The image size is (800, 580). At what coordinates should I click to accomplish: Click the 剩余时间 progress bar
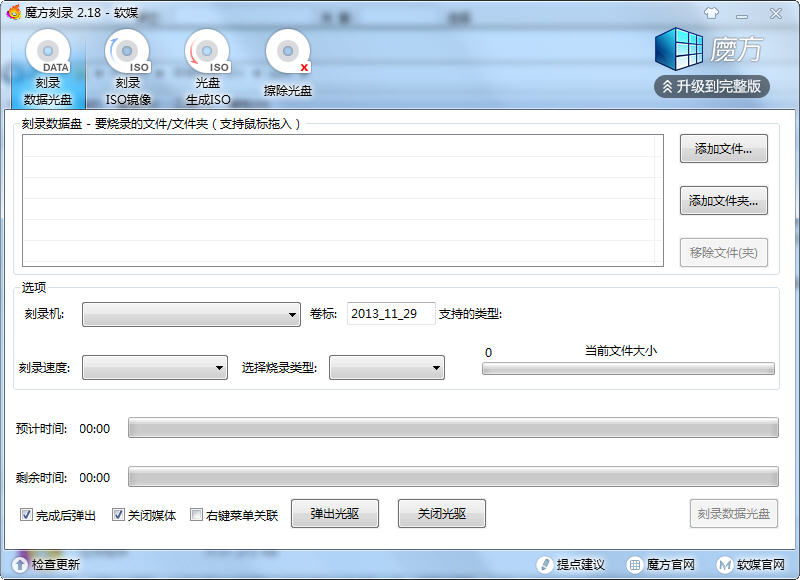[453, 476]
